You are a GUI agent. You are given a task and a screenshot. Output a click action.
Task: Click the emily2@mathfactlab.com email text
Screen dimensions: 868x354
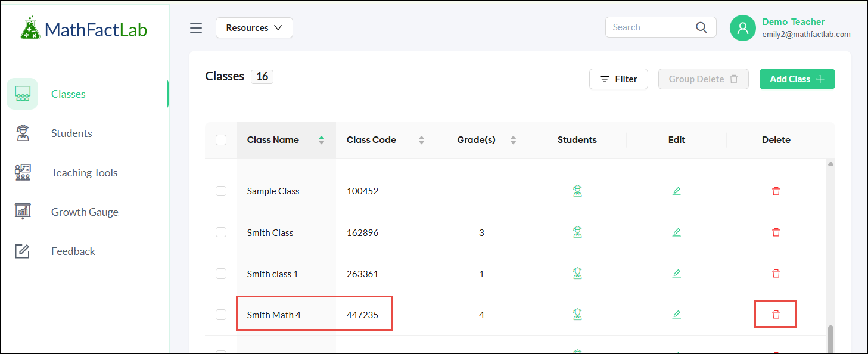click(x=806, y=35)
